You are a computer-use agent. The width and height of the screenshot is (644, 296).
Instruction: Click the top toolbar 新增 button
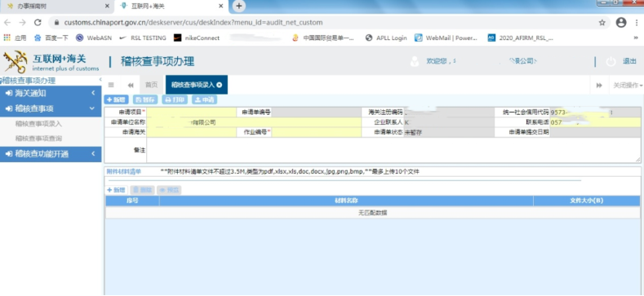pyautogui.click(x=116, y=99)
